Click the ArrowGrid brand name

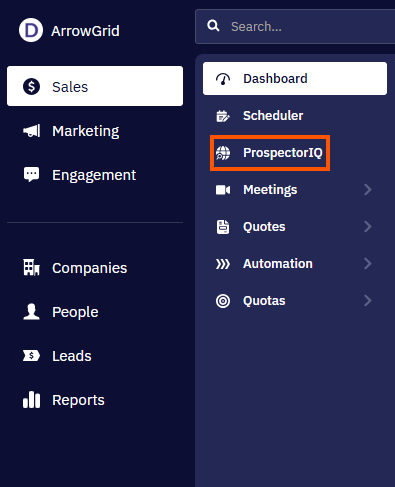[x=85, y=31]
